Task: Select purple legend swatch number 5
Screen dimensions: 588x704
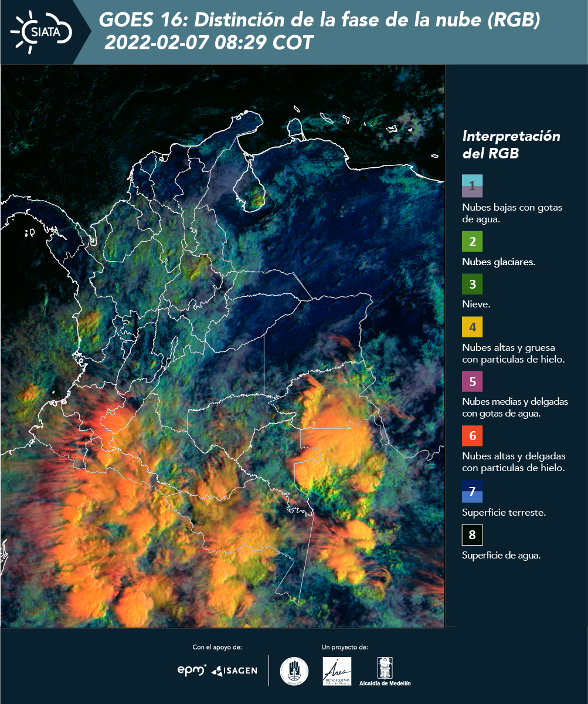Action: (472, 381)
